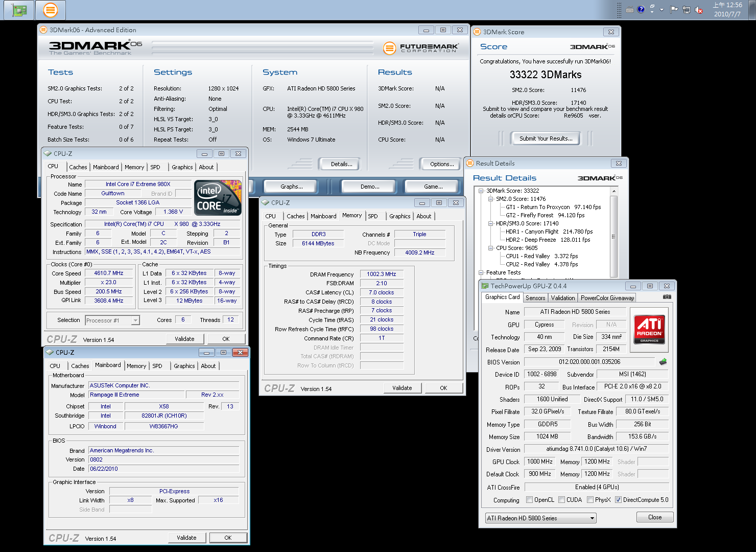Click the Result Details scroll up arrow
This screenshot has height=552, width=756.
pos(613,191)
